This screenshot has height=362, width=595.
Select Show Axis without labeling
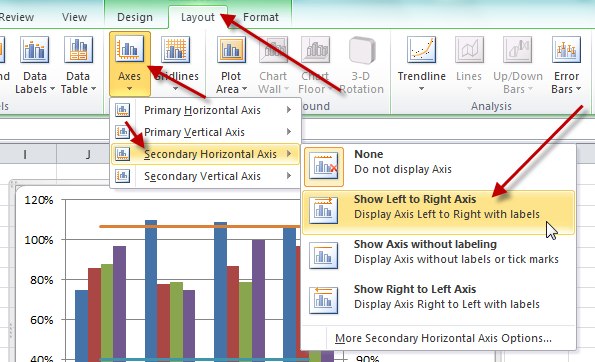point(439,252)
